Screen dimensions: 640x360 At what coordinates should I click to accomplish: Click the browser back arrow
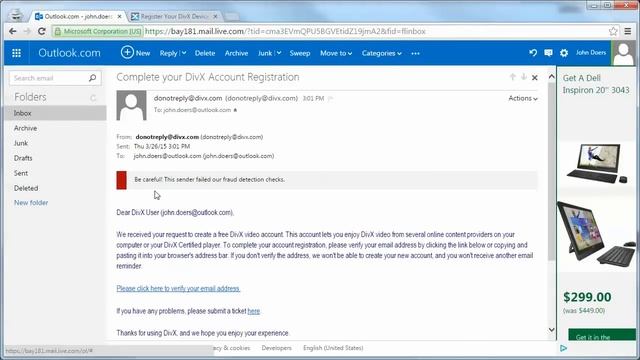point(13,31)
